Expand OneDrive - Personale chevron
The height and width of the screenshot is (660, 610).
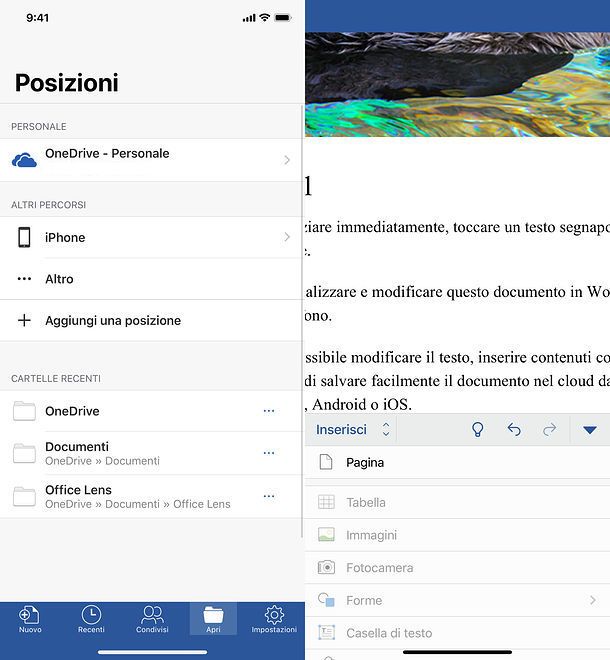[x=287, y=160]
